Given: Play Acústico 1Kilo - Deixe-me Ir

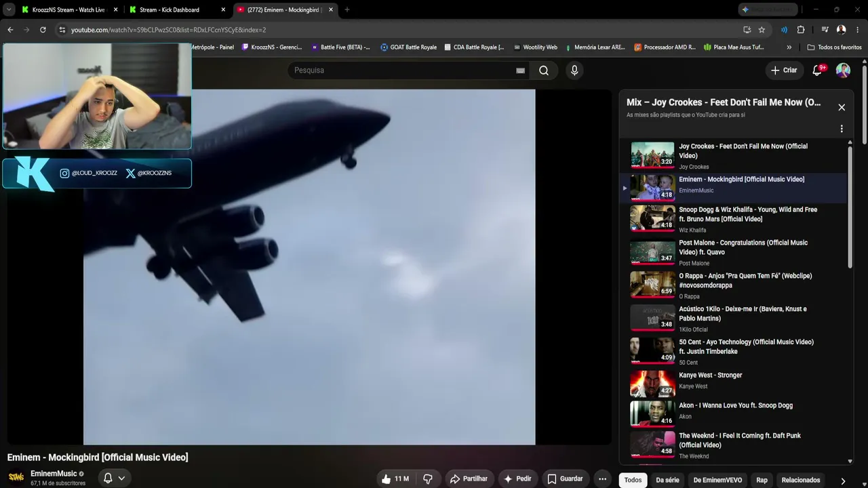Looking at the screenshot, I should pyautogui.click(x=735, y=319).
